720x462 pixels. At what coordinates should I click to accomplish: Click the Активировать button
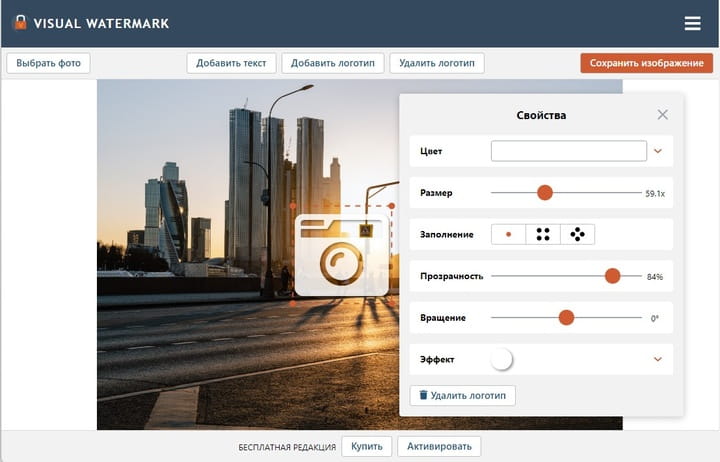coord(439,446)
